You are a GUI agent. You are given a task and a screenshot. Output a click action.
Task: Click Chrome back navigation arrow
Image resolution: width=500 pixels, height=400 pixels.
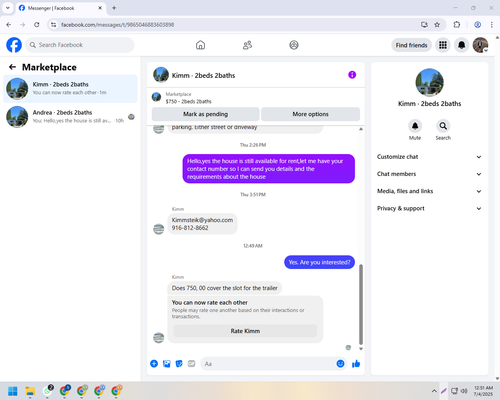[x=9, y=25]
